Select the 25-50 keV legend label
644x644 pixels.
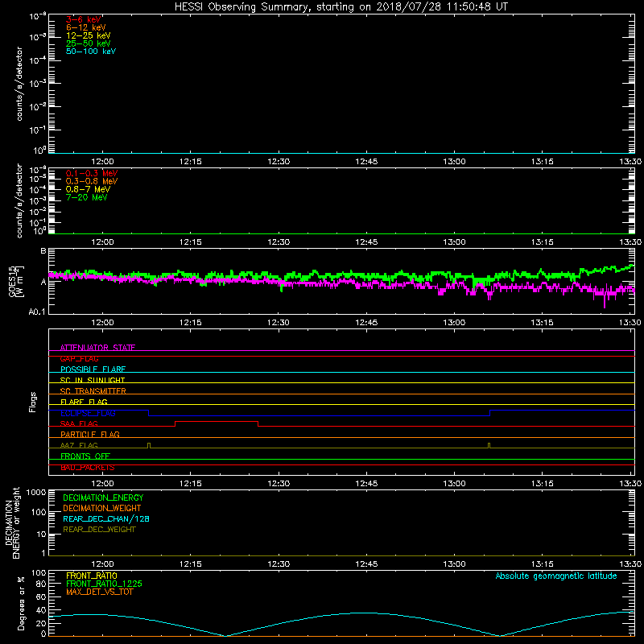(89, 43)
